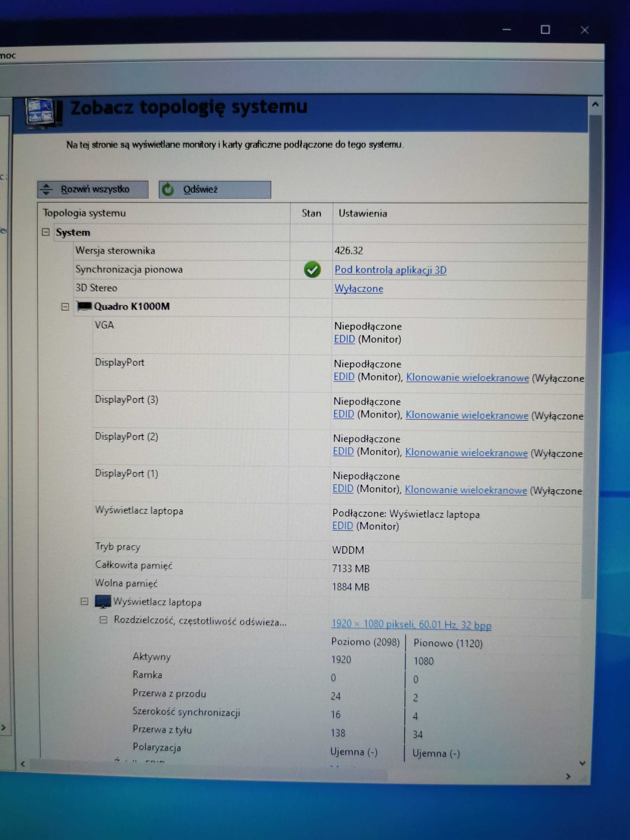This screenshot has width=630, height=840.
Task: Click the Poziomo (2098) column label
Action: click(365, 642)
